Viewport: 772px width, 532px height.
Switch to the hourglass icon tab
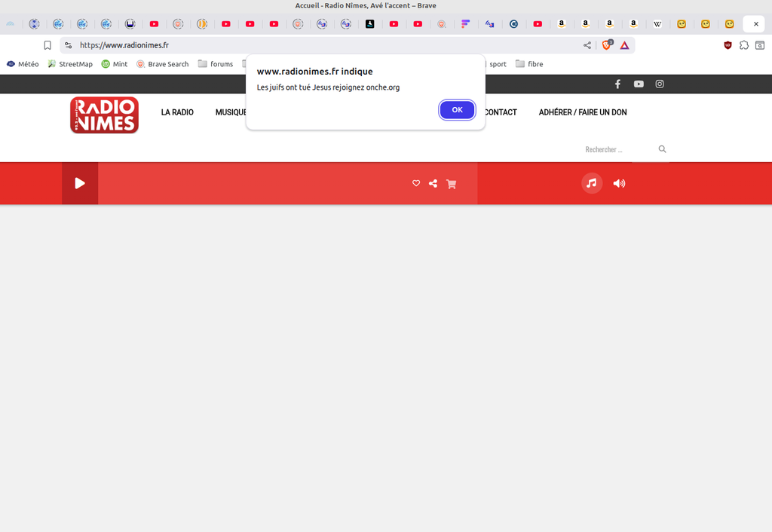(34, 23)
